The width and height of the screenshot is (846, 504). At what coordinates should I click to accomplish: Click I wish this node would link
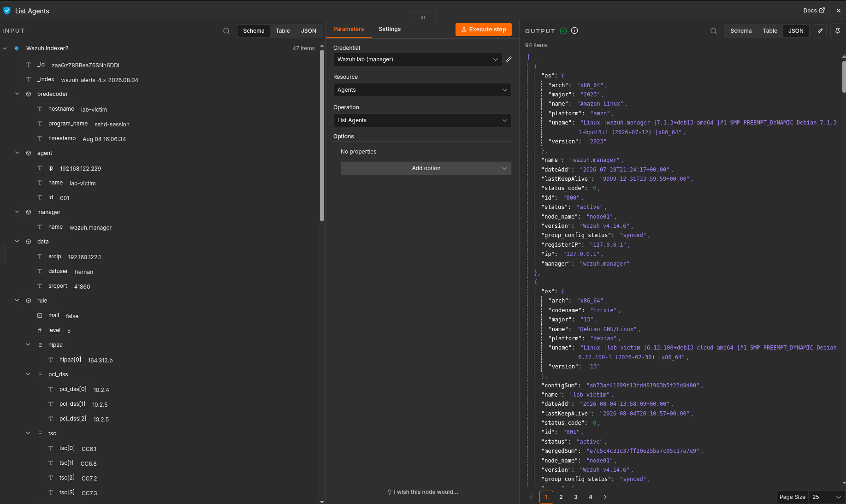click(423, 492)
